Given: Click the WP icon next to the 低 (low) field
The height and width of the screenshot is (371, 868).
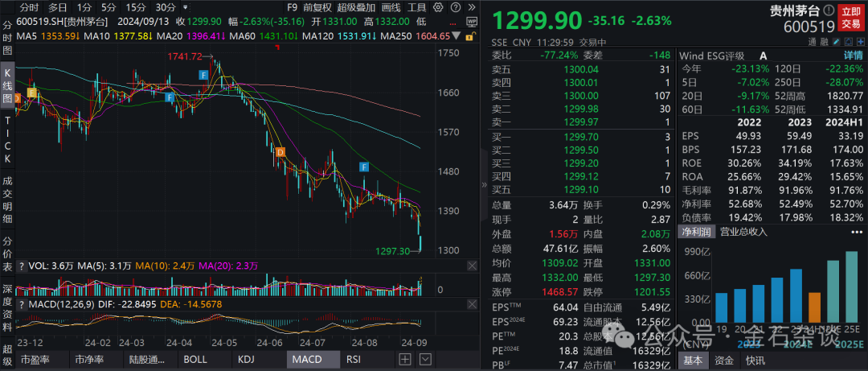Looking at the screenshot, I should tap(472, 22).
